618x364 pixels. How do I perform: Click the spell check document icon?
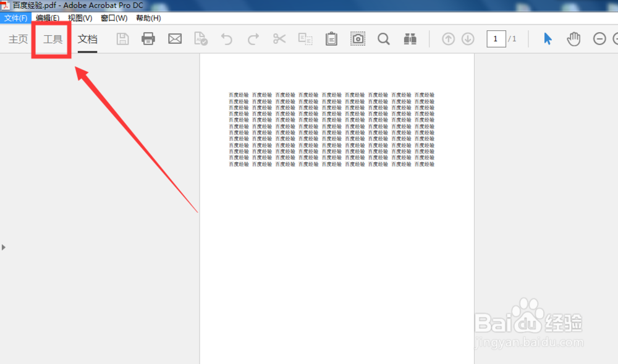[x=201, y=38]
